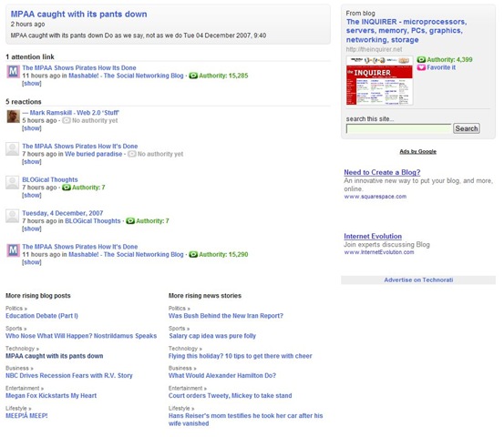This screenshot has height=437, width=504.
Task: Open The INQUIRER blog title link
Action: [406, 31]
